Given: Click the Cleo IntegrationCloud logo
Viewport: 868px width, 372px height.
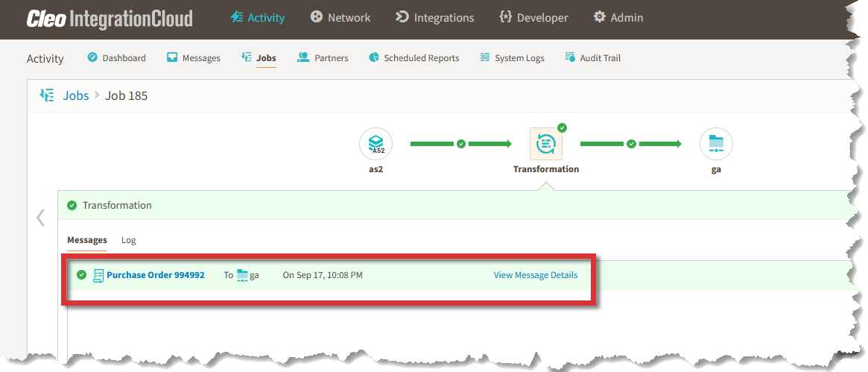Looking at the screenshot, I should tap(110, 19).
